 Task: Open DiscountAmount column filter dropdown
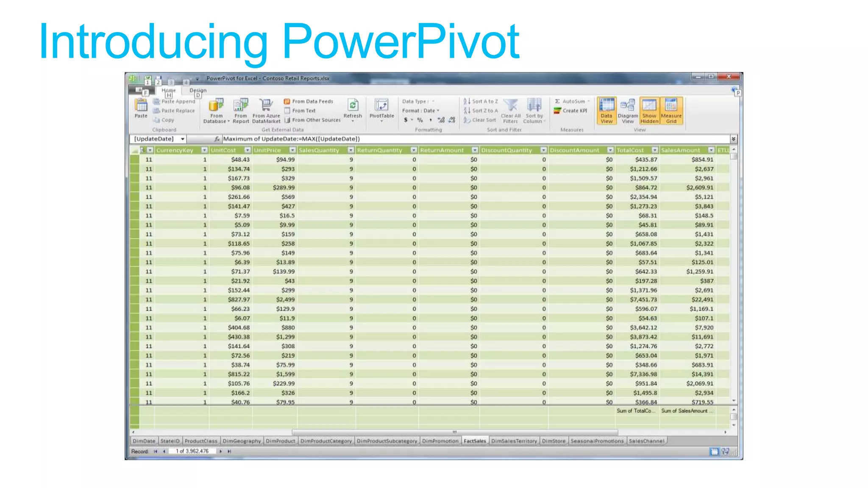click(610, 150)
